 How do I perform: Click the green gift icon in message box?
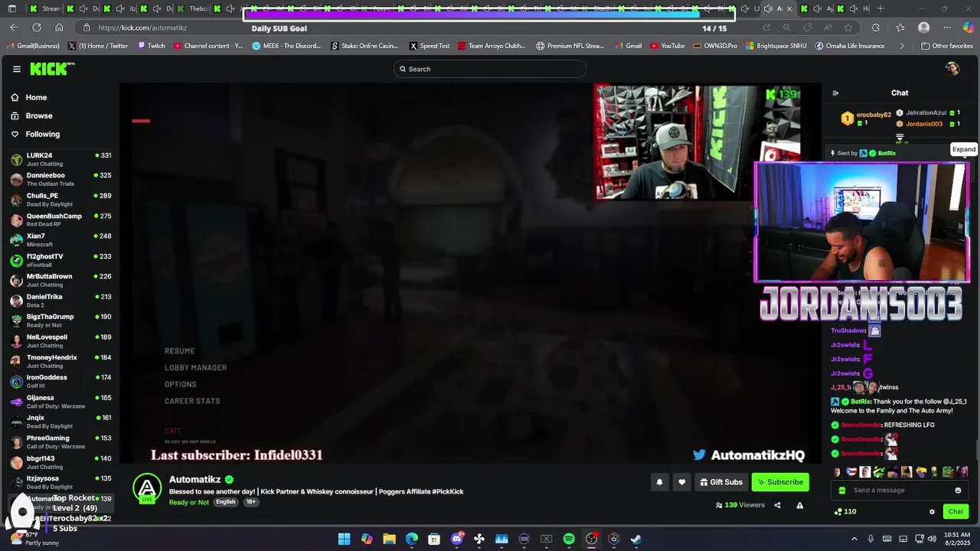tap(842, 491)
